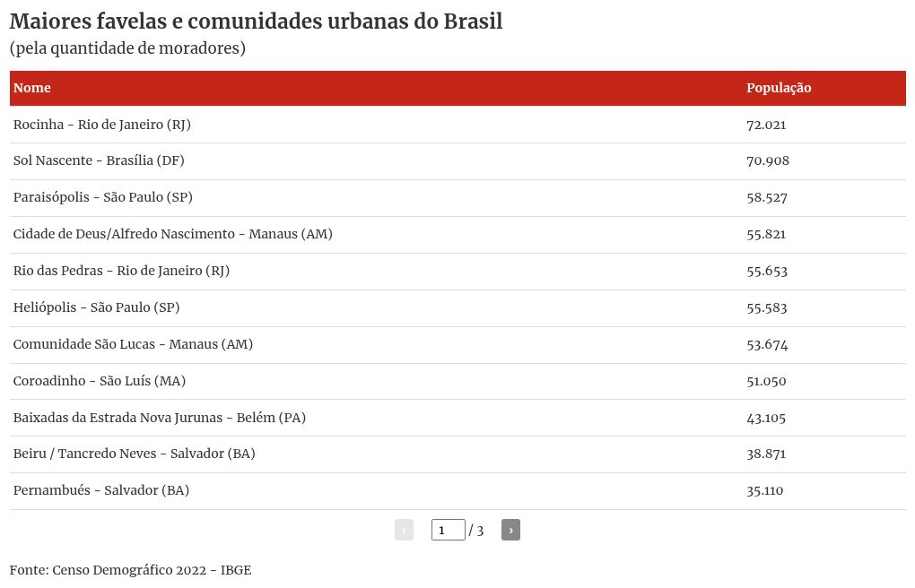915x588 pixels.
Task: Select Comunidade São Lucas - Manaus row
Action: [133, 344]
